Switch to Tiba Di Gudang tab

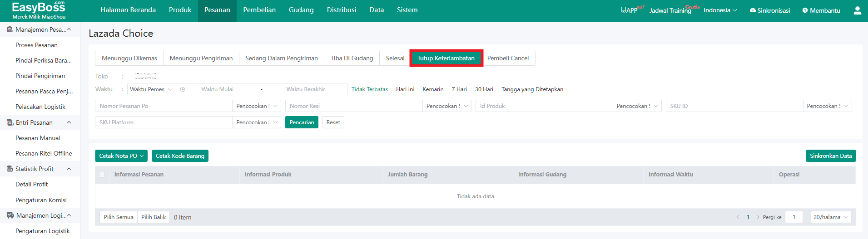[352, 59]
